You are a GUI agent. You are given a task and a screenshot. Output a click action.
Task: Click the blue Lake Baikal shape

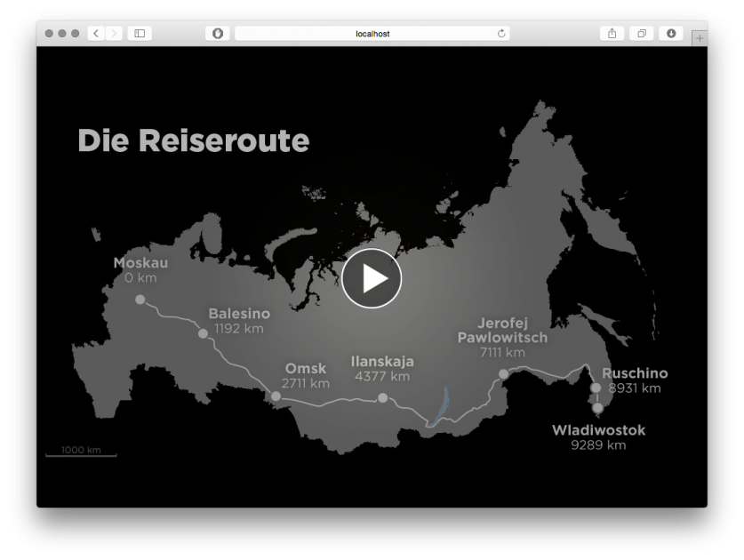tap(439, 408)
